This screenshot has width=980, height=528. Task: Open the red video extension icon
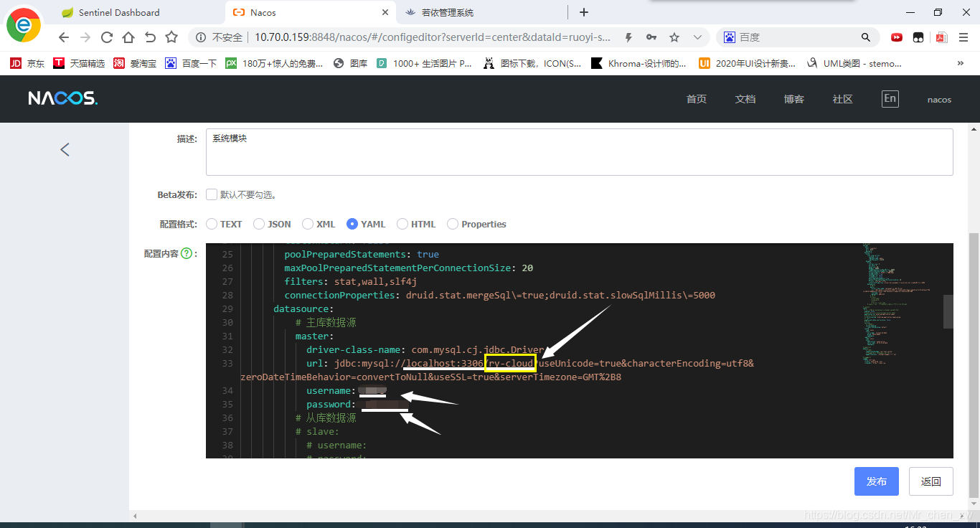(x=897, y=37)
